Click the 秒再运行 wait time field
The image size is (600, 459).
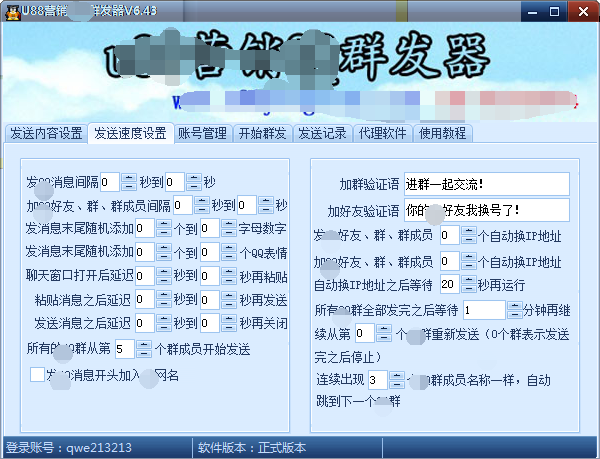[x=450, y=284]
